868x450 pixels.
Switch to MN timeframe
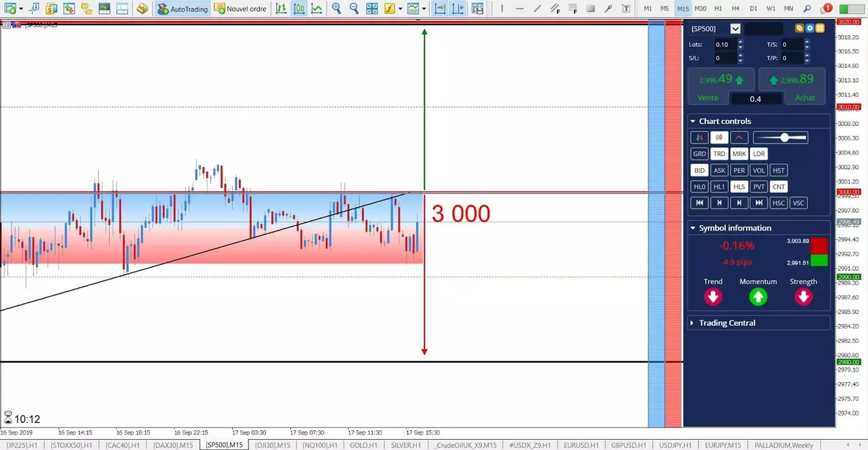point(789,9)
